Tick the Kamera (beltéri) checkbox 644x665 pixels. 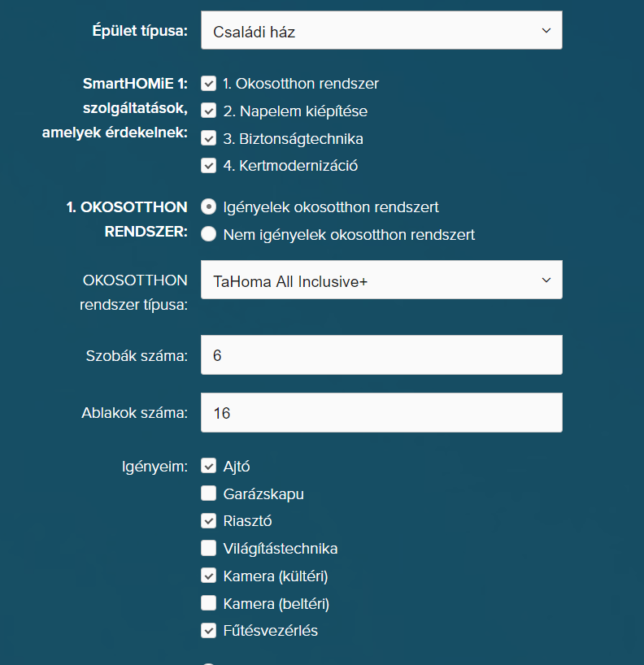(209, 603)
